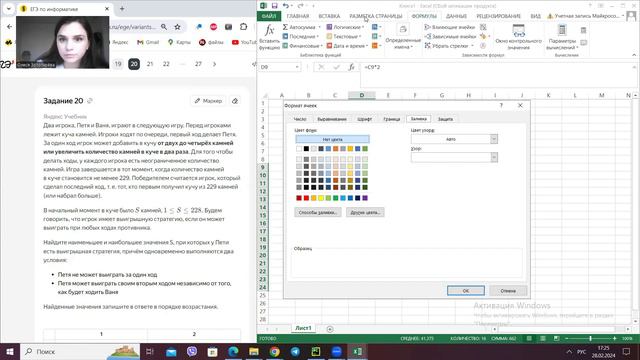Expand the Name Box dropdown showing D9

(x=297, y=67)
